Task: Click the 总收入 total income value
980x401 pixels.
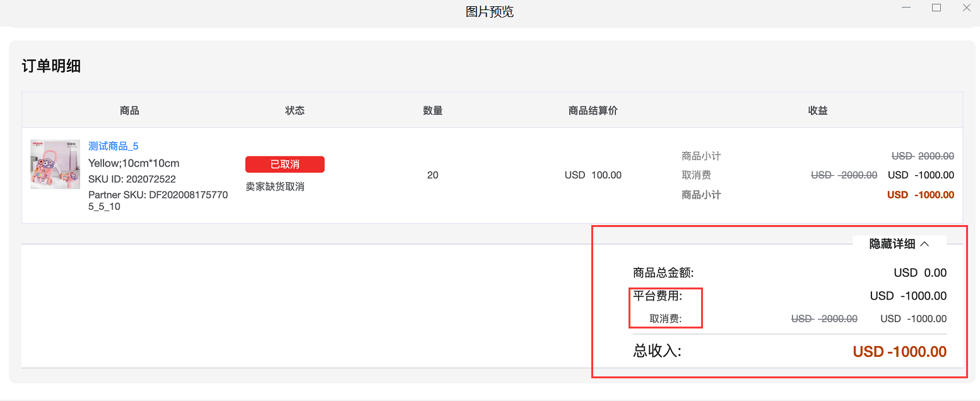Action: point(899,351)
